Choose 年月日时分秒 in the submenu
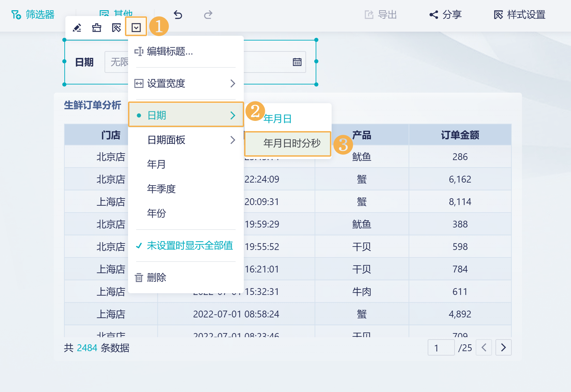The image size is (571, 392). [288, 143]
